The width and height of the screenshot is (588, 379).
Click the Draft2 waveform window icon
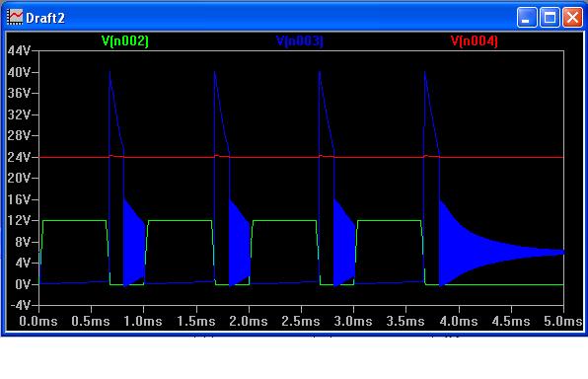click(15, 17)
